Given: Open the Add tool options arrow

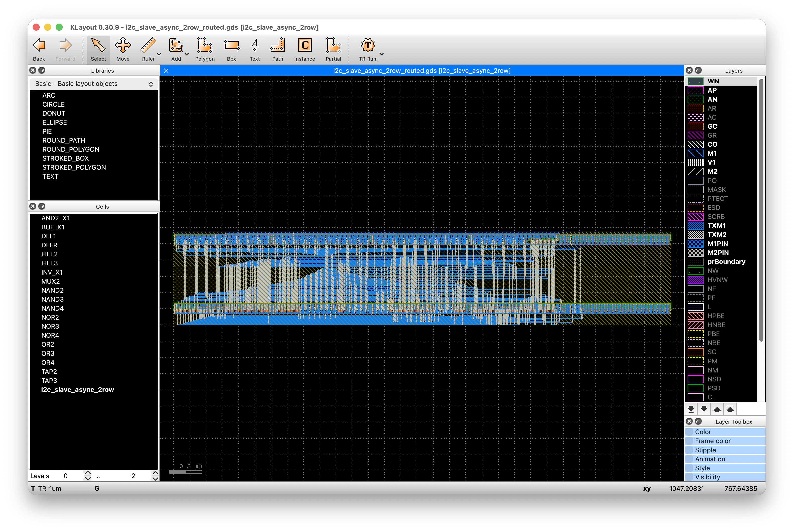Looking at the screenshot, I should [x=187, y=54].
